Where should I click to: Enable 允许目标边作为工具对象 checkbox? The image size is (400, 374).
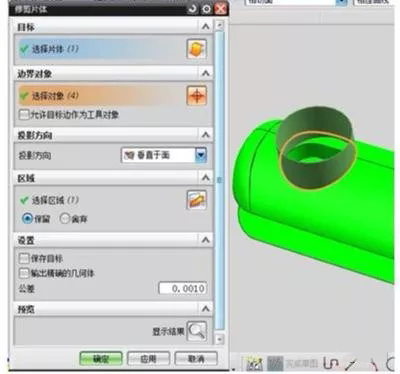coord(24,115)
